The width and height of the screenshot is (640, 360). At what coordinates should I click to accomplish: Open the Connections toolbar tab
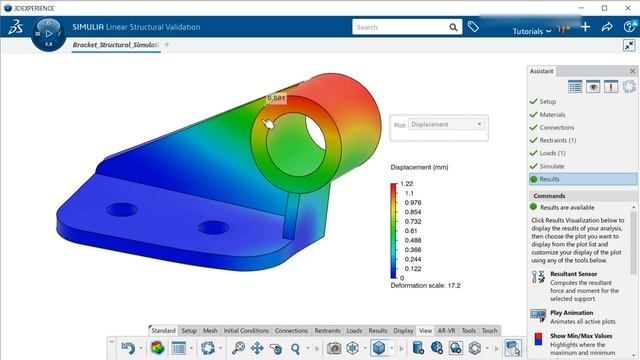tap(291, 331)
